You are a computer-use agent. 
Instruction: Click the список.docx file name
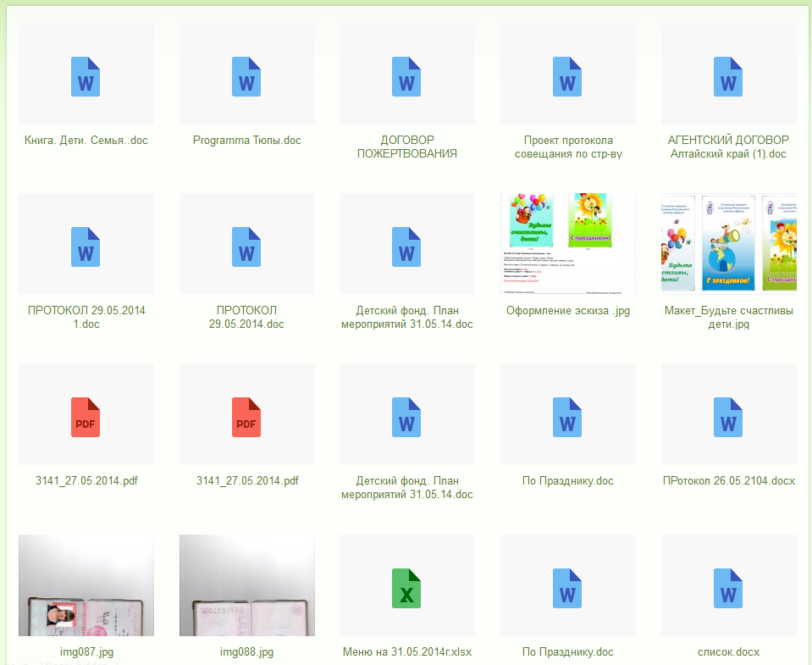(729, 652)
